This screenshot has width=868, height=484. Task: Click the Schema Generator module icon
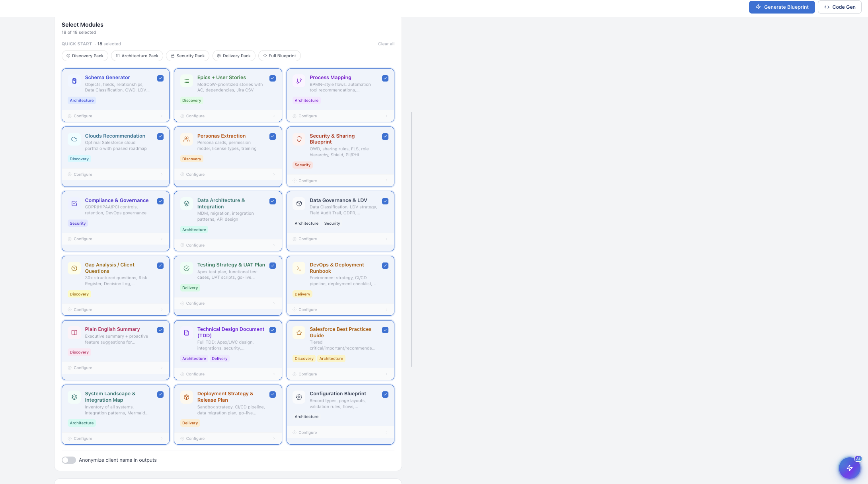coord(74,81)
